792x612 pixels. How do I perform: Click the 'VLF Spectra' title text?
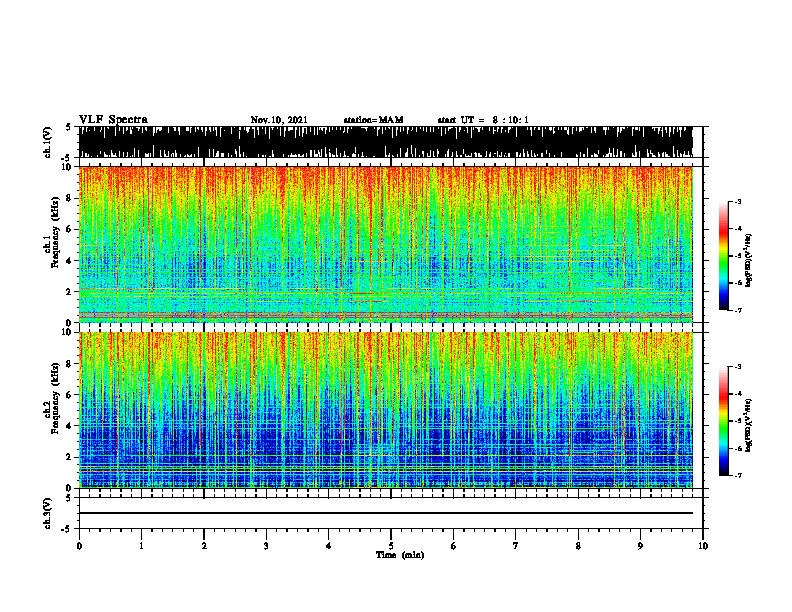tap(113, 120)
